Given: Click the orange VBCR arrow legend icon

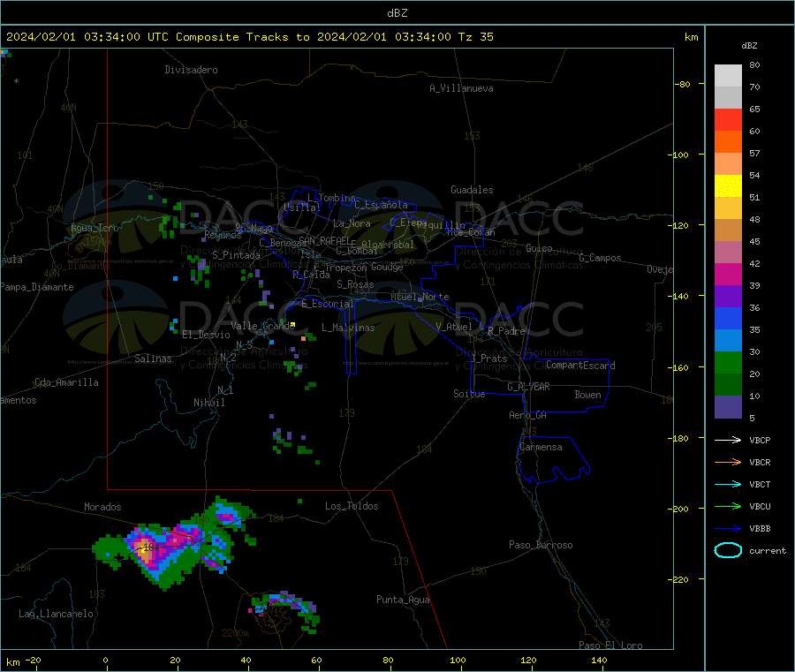Looking at the screenshot, I should tap(728, 462).
